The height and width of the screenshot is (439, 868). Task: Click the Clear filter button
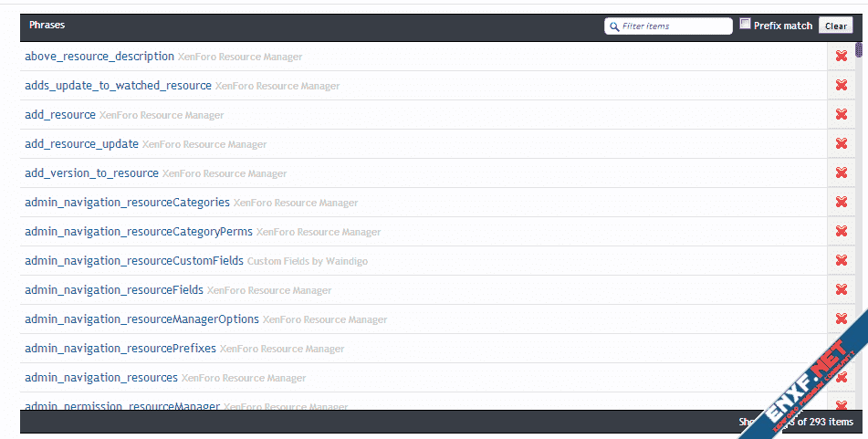coord(835,26)
